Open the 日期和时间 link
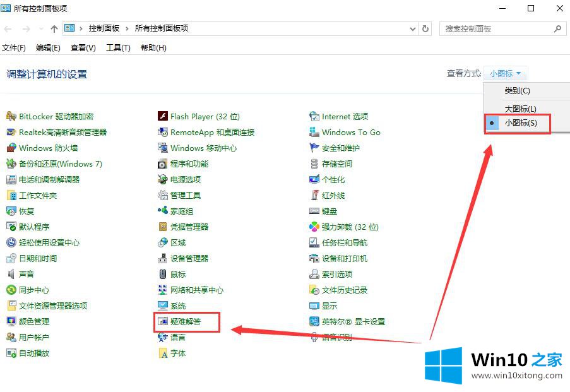The width and height of the screenshot is (570, 392). point(38,259)
